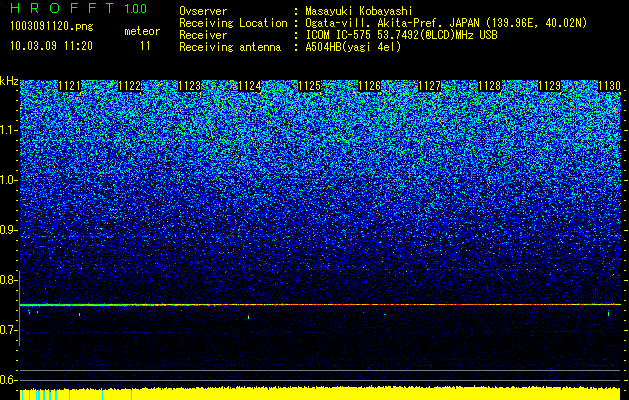
Task: Click the file name 1003091120.png
Action: click(52, 27)
